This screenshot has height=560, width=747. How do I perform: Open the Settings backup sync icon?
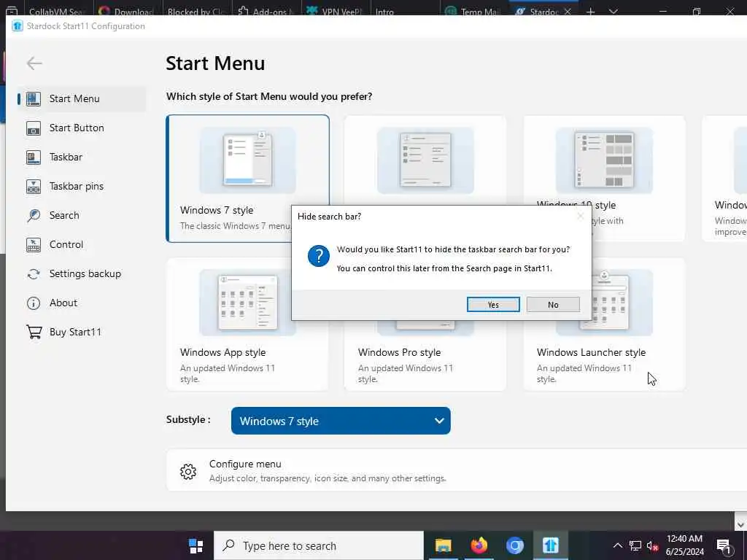pos(34,274)
